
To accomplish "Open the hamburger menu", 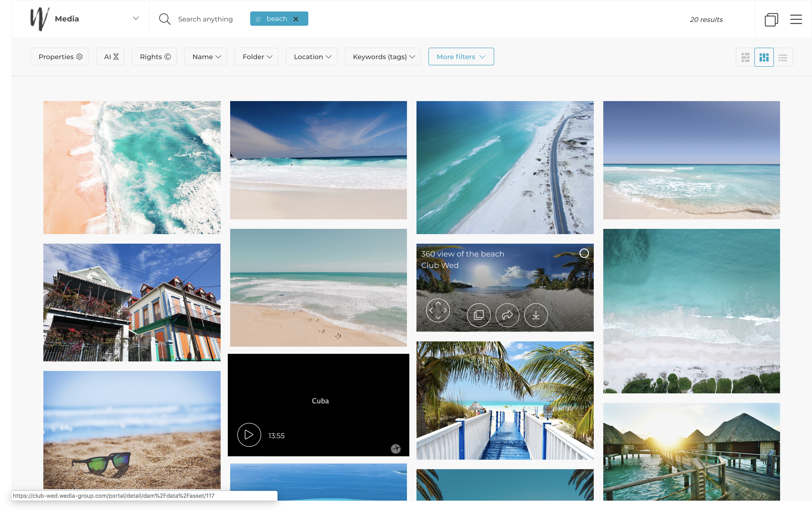I will 796,19.
